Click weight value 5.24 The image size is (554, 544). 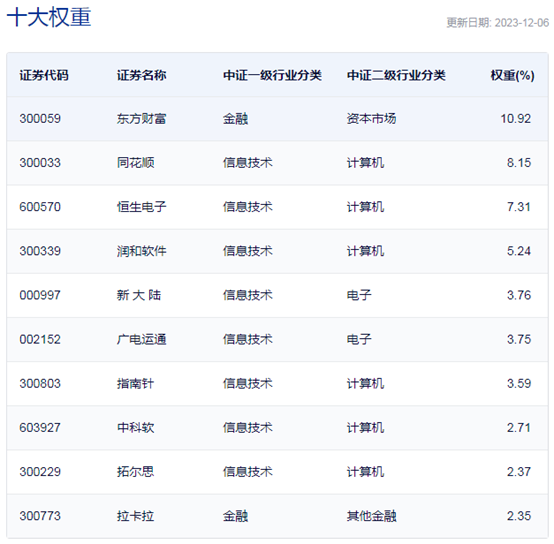pos(519,251)
